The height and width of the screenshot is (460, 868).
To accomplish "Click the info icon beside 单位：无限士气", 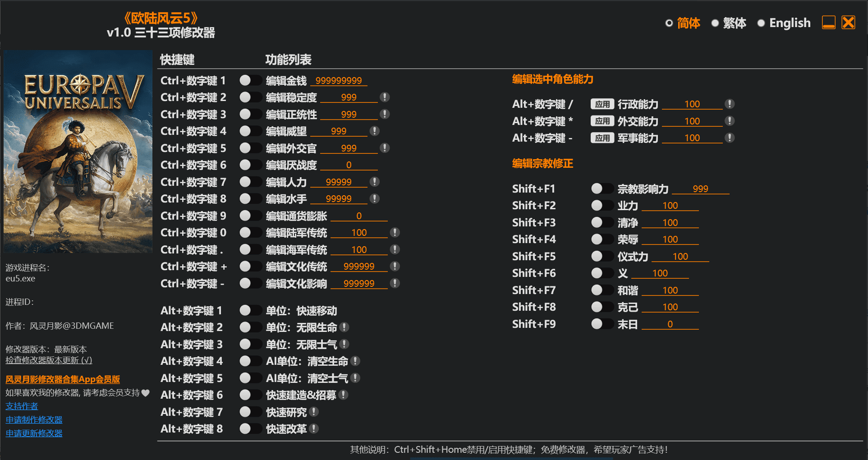I will (345, 344).
